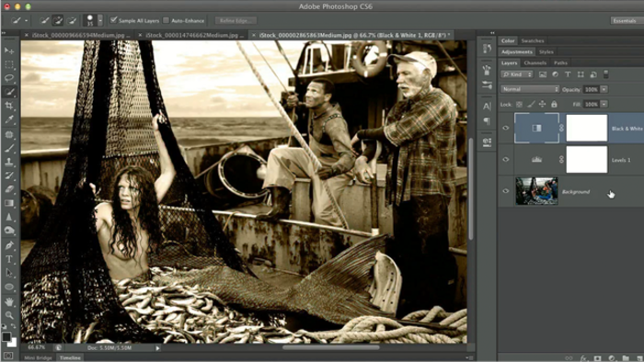Hide the Levels 1 layer
This screenshot has height=362, width=644.
pos(506,160)
